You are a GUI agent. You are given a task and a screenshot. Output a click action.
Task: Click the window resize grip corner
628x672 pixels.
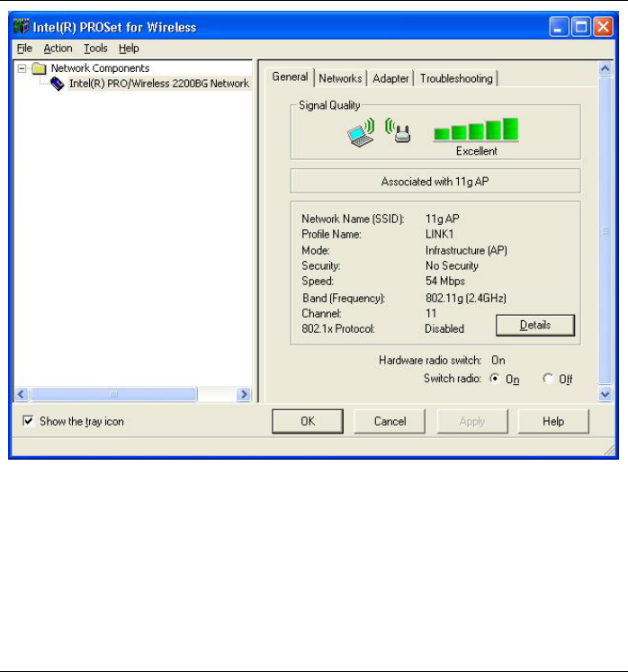[x=609, y=450]
